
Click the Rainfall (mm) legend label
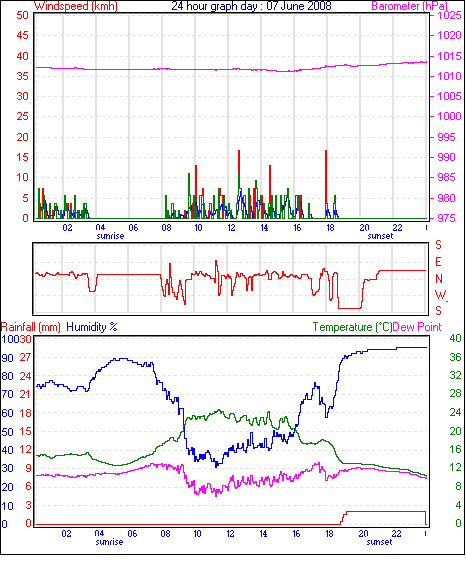coord(31,327)
